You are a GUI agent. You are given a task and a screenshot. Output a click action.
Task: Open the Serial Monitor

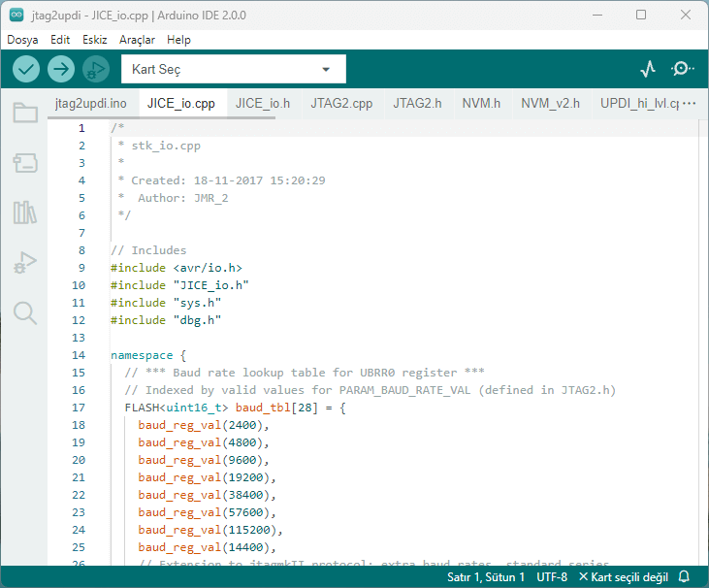pyautogui.click(x=682, y=69)
